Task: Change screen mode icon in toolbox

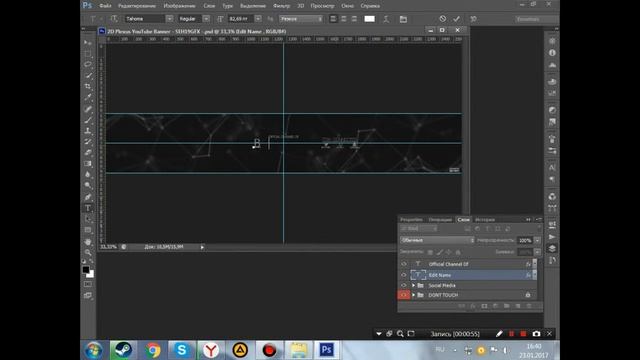Action: 88,296
